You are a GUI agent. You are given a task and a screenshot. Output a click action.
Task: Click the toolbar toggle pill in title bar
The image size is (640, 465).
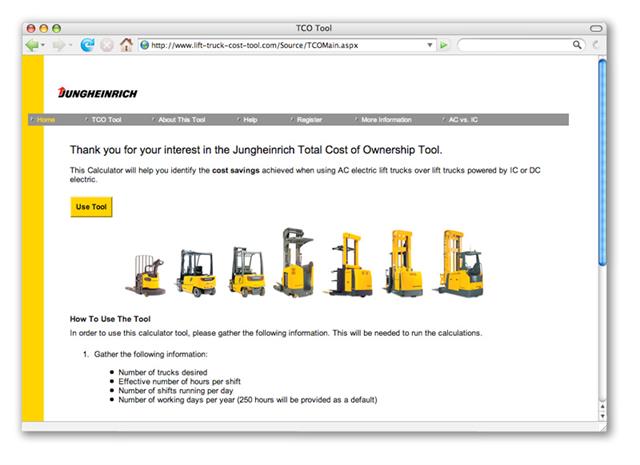(596, 28)
